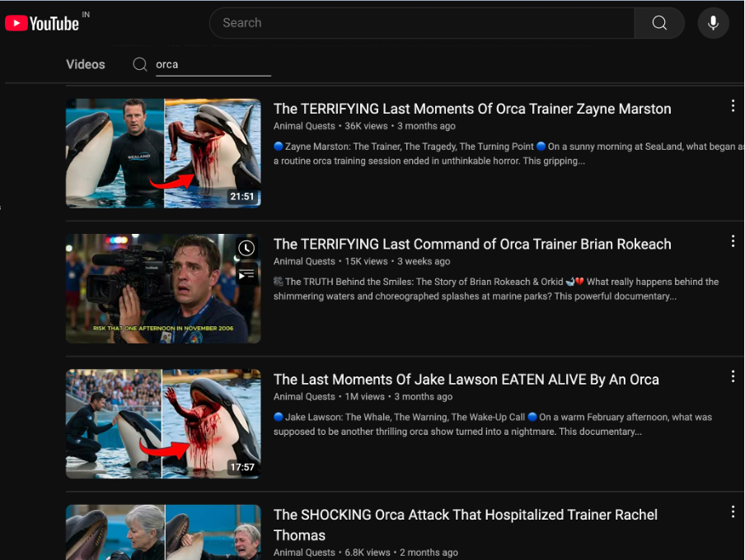Screen dimensions: 745x560
Task: Click the 17:57 duration badge
Action: (x=242, y=467)
